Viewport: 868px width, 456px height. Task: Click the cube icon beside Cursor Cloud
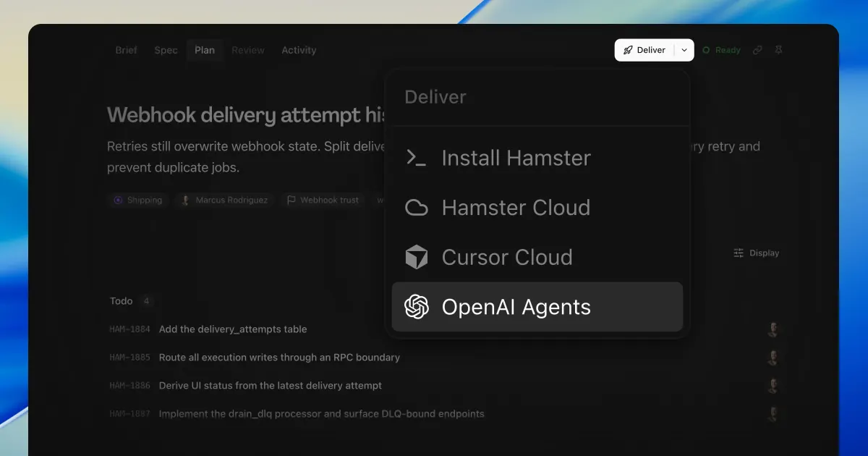click(x=416, y=257)
